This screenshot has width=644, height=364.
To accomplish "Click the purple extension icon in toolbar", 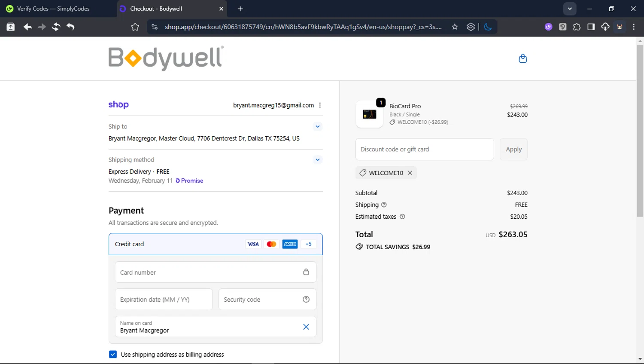I will pyautogui.click(x=548, y=27).
